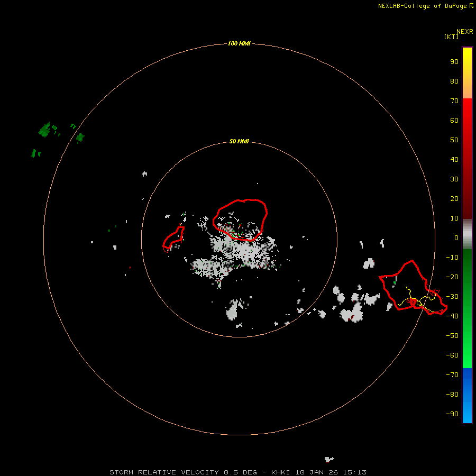
Task: Click the -80 value on velocity scale
Action: pos(452,395)
